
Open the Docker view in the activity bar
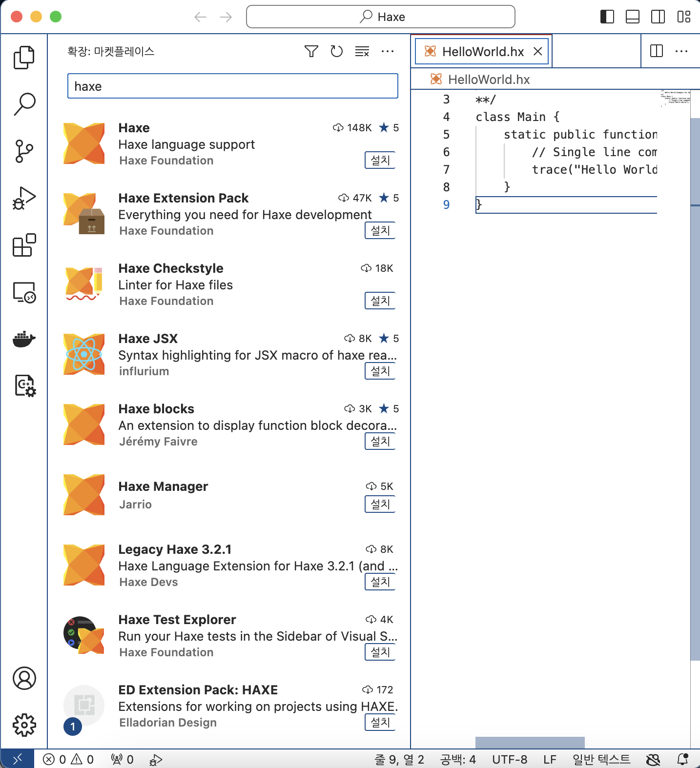24,339
